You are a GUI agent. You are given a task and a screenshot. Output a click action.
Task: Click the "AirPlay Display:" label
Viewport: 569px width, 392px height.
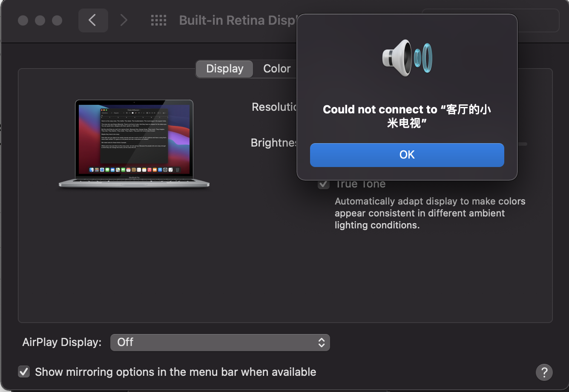[x=62, y=342]
